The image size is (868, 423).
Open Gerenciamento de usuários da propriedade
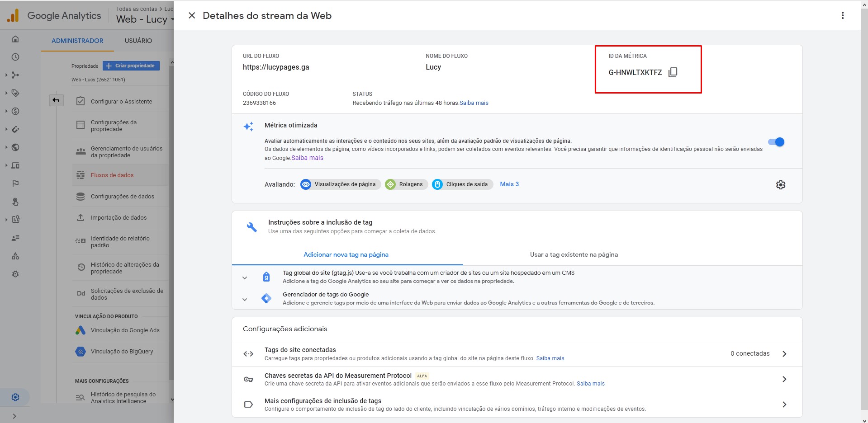(x=120, y=151)
